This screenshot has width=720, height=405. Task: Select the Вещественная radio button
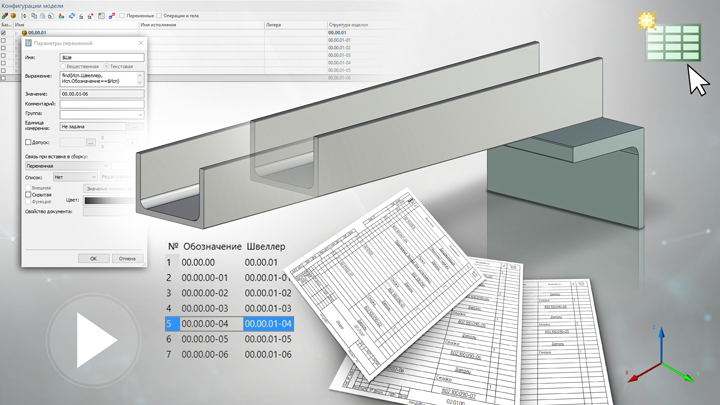(x=63, y=66)
